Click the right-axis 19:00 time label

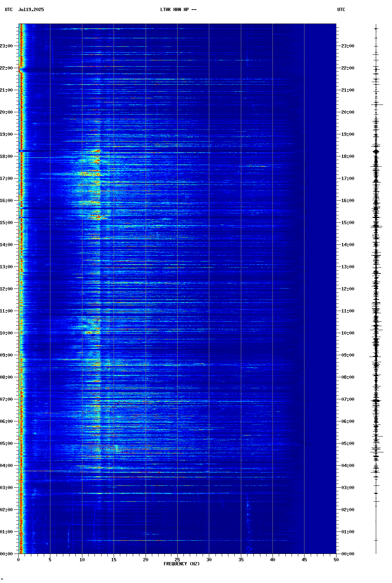348,134
